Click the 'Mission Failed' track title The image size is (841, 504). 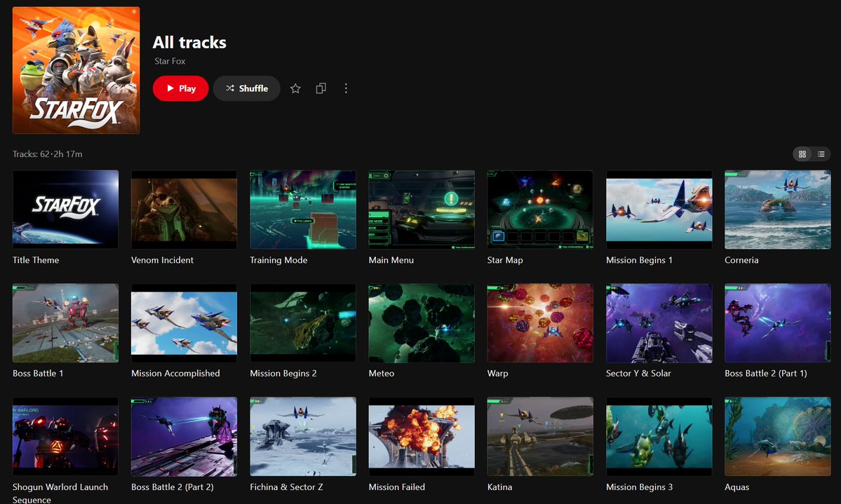(x=396, y=487)
